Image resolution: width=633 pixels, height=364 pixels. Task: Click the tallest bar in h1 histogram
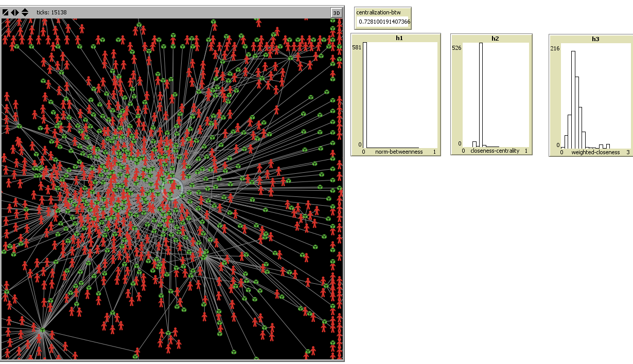pos(365,95)
